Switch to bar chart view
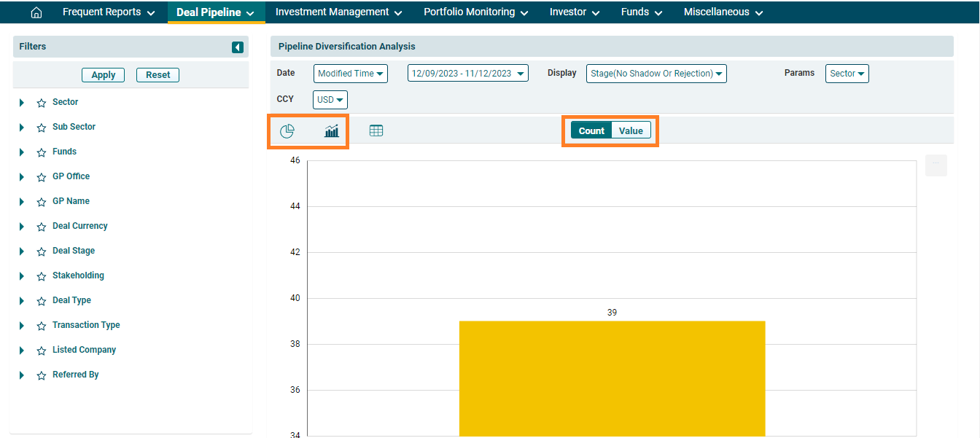The image size is (980, 438). [332, 131]
